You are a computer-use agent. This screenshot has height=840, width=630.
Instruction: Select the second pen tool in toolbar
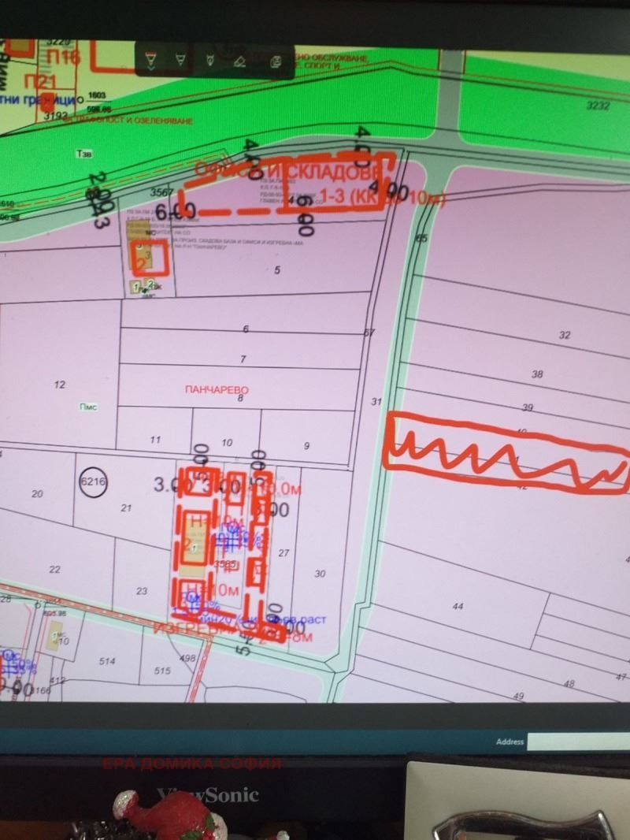(180, 59)
